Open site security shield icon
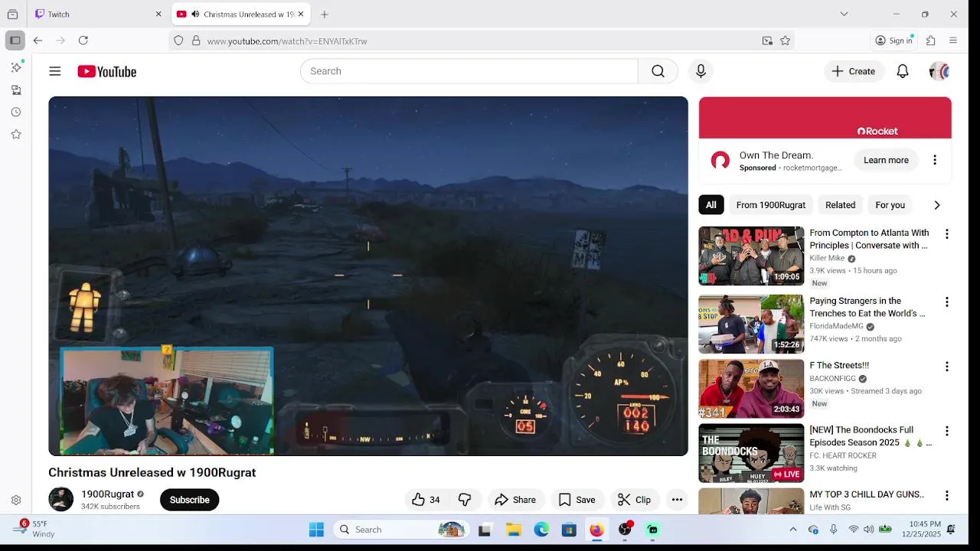The height and width of the screenshot is (551, 980). pos(178,41)
